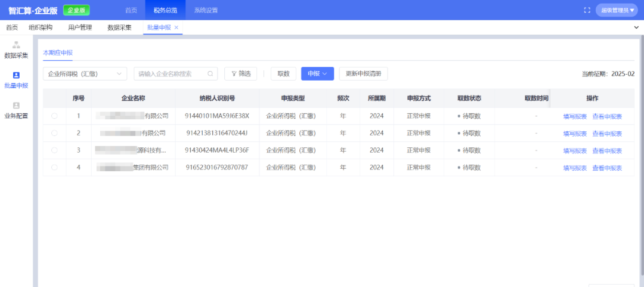644x287 pixels.
Task: Select radio button for row 3
Action: pos(54,150)
